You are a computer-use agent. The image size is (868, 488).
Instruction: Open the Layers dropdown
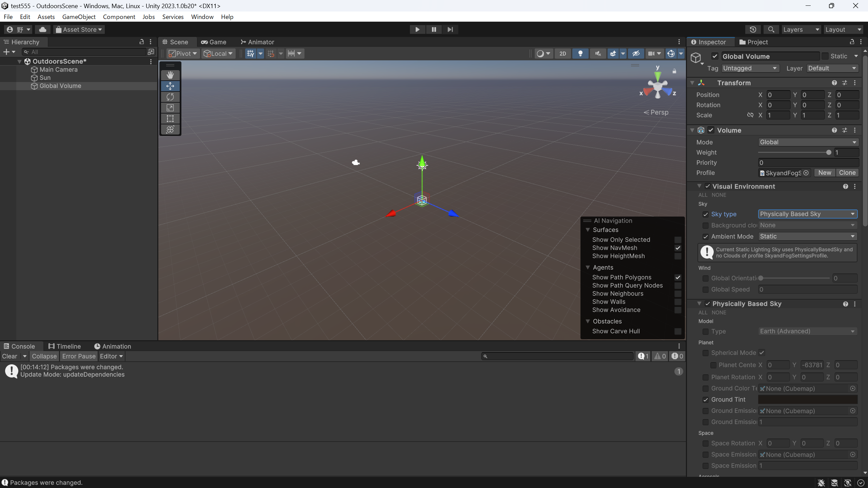(801, 29)
